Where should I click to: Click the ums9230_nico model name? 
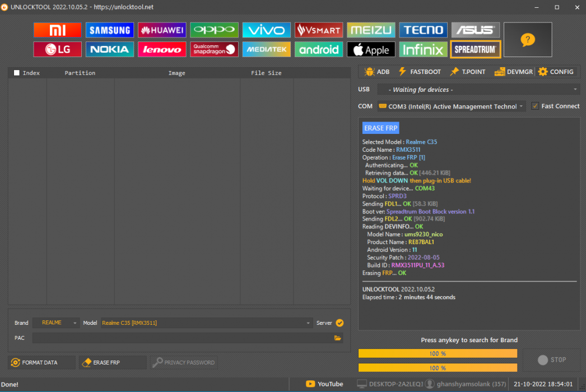pos(424,234)
